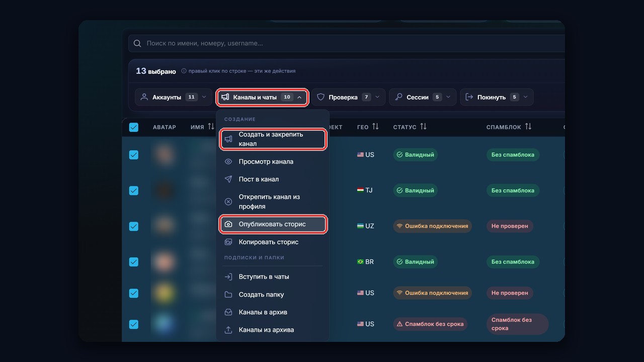
Task: Choose Создать и закрепить канал from the menu
Action: click(x=273, y=139)
